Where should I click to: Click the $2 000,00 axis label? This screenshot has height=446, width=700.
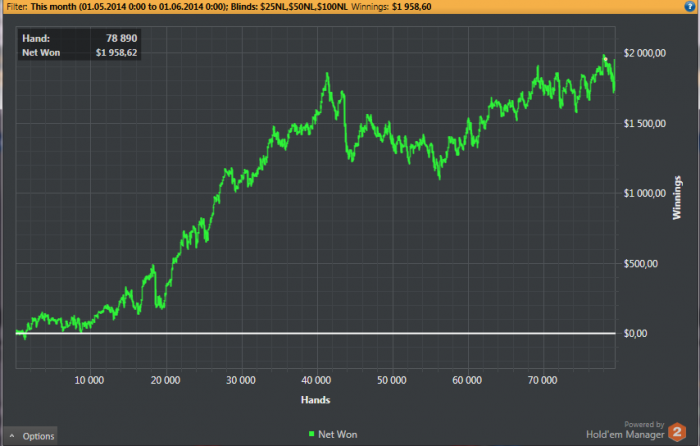pyautogui.click(x=645, y=53)
